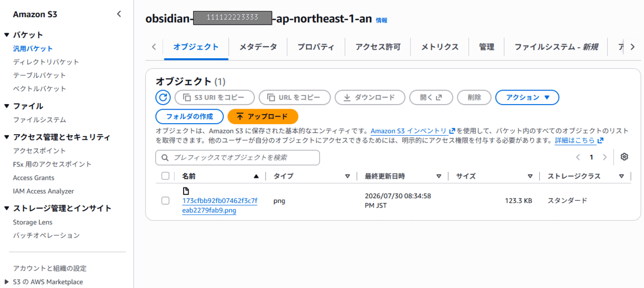This screenshot has height=288, width=644.
Task: Collapse the ファイル sidebar section
Action: (x=7, y=106)
